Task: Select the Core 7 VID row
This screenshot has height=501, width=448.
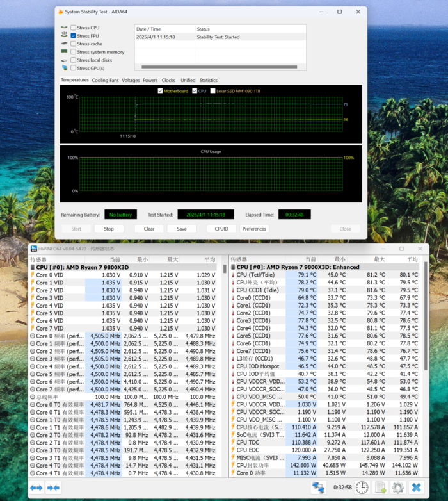Action: coord(123,329)
